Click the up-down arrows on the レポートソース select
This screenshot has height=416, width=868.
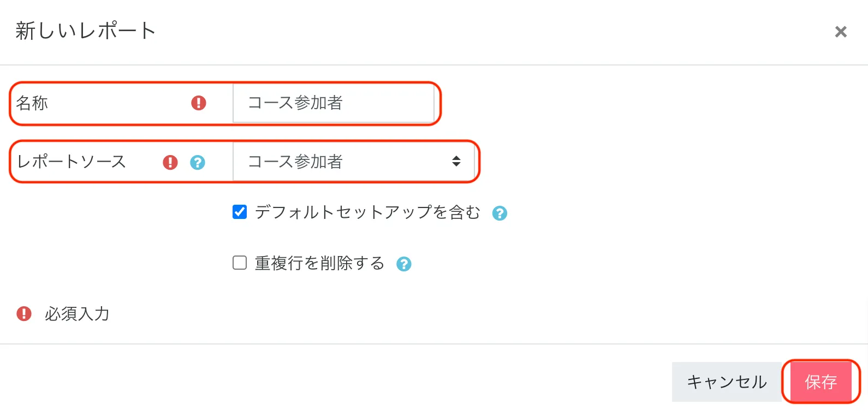[456, 161]
